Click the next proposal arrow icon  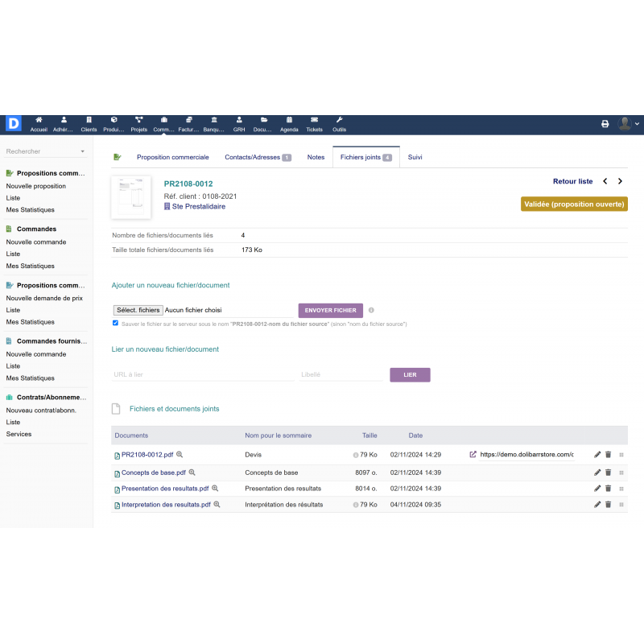point(620,182)
